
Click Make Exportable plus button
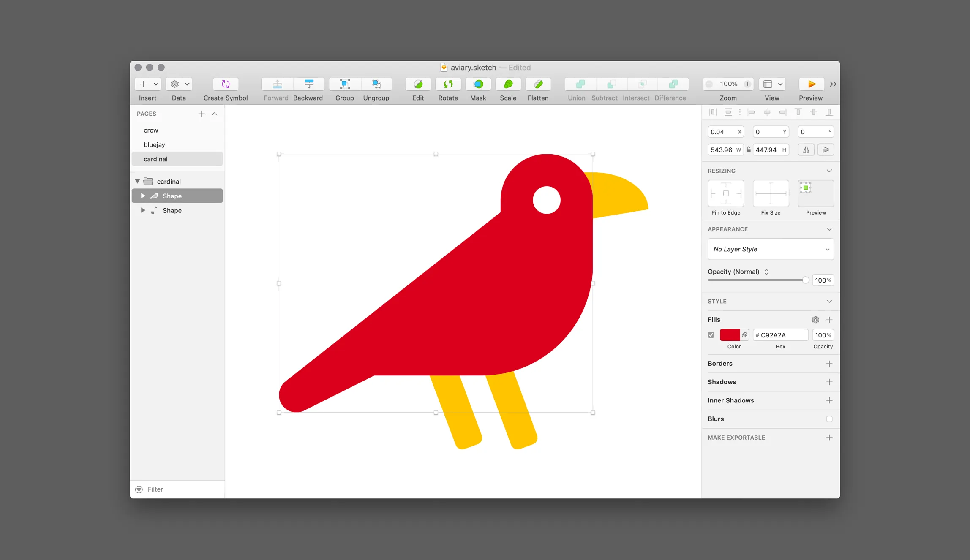click(829, 438)
